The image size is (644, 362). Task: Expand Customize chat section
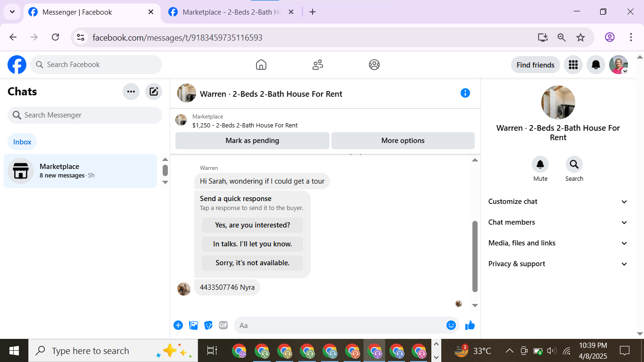558,202
